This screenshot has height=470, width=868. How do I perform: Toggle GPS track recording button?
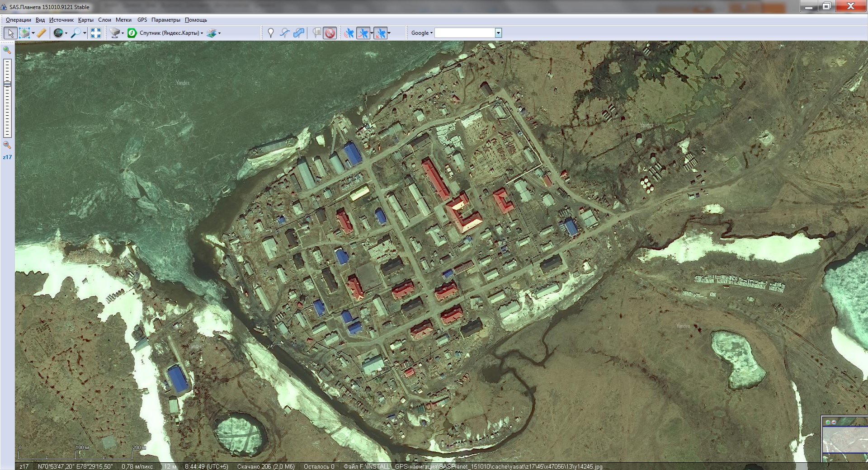click(363, 33)
